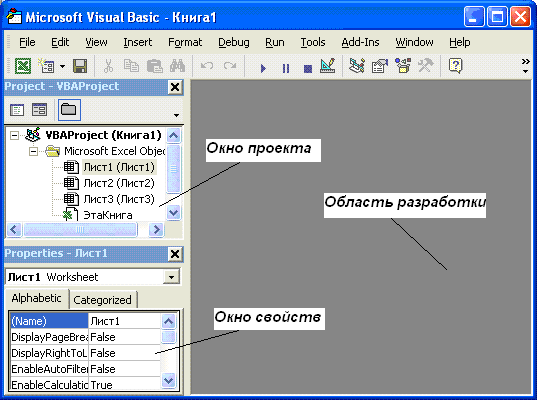538x400 pixels.
Task: Click the Save floppy disk icon
Action: coord(80,66)
